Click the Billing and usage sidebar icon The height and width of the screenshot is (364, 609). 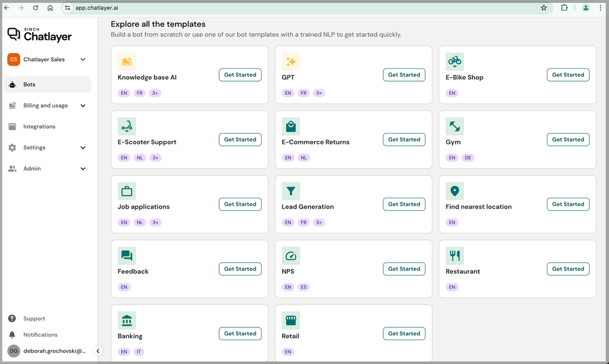coord(12,105)
